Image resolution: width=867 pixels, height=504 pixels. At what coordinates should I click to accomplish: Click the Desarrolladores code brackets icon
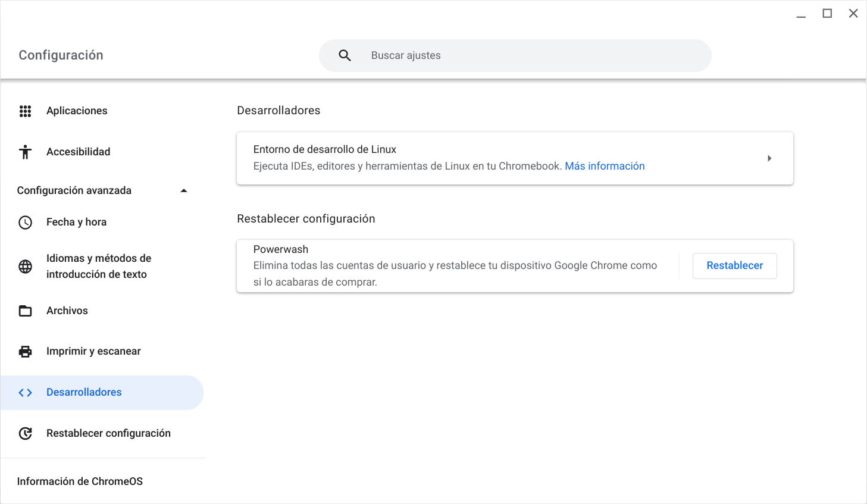click(x=25, y=393)
